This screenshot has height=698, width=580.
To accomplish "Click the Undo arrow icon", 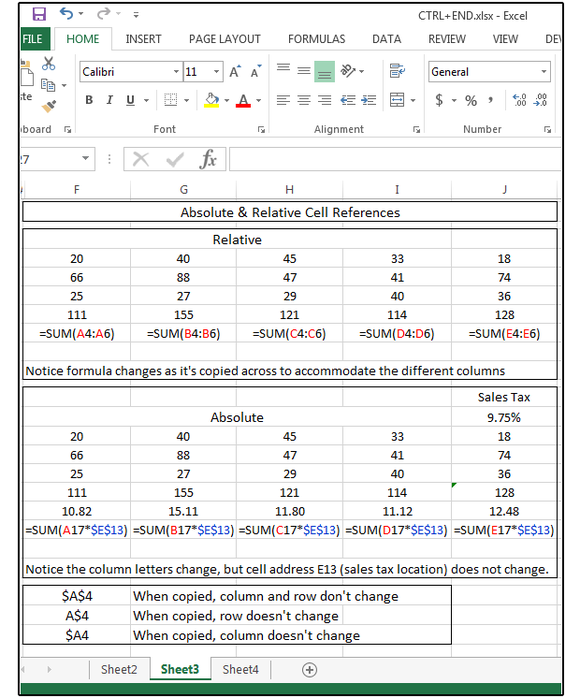I will pyautogui.click(x=66, y=14).
